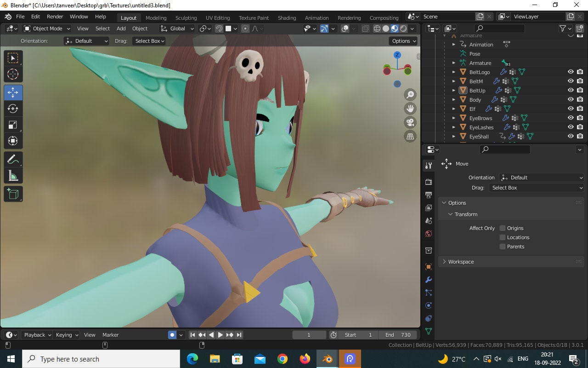Open the timeline Keying popover
This screenshot has height=368, width=588.
pyautogui.click(x=67, y=335)
